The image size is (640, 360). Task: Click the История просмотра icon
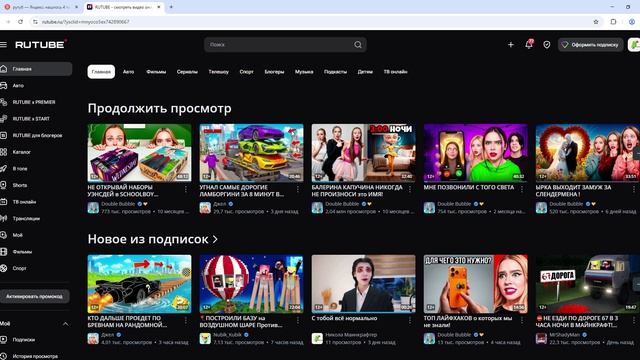pos(4,356)
